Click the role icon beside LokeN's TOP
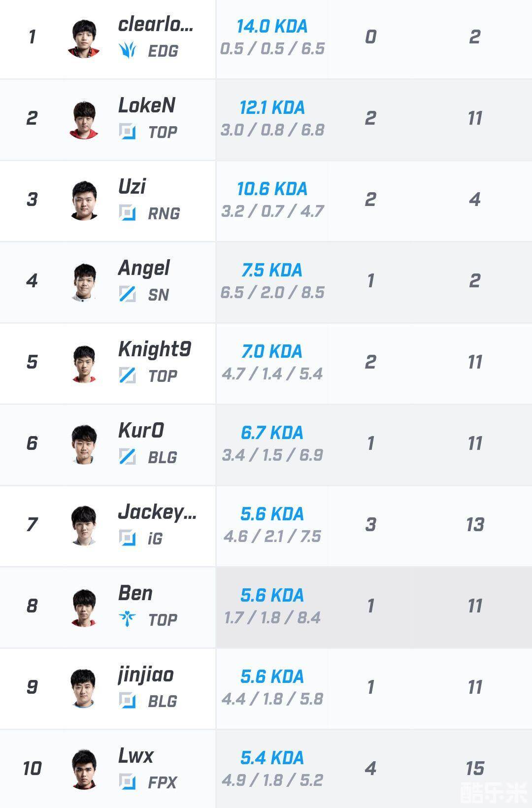 click(127, 132)
